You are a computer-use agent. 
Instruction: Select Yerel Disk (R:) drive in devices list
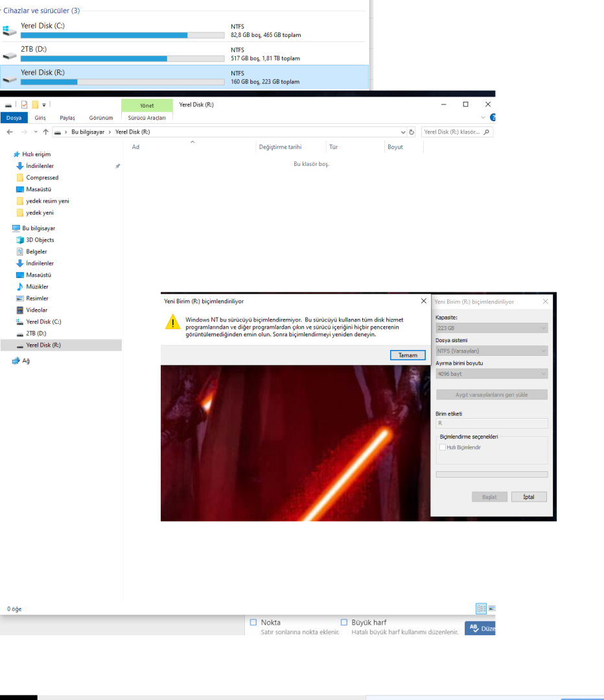click(184, 76)
